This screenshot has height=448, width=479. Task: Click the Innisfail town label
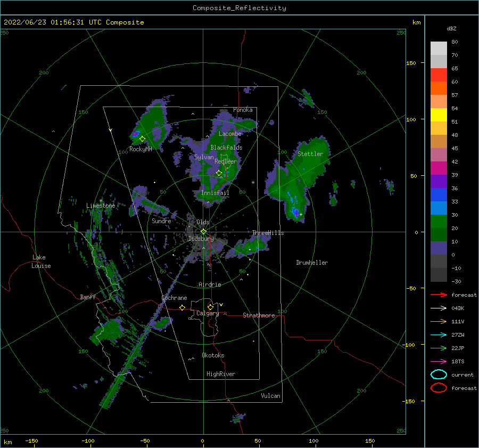tap(215, 193)
